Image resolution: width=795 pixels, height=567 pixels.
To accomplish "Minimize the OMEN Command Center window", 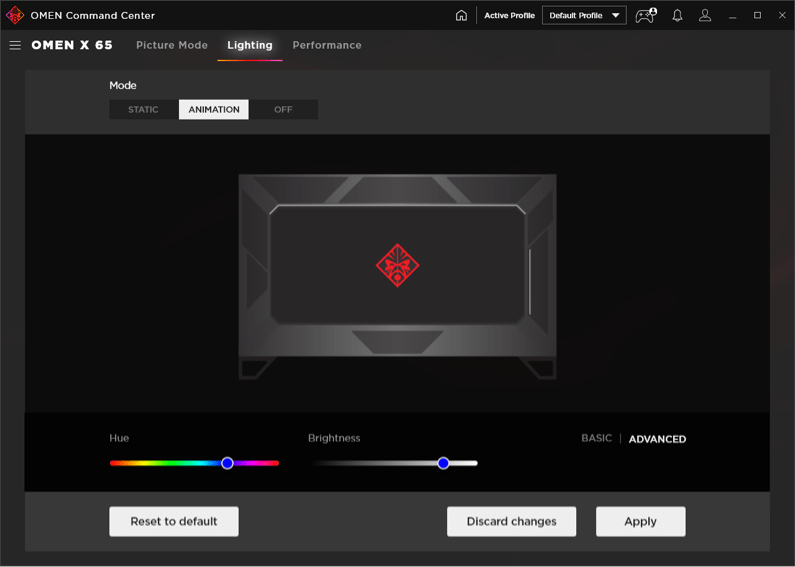I will tap(733, 16).
